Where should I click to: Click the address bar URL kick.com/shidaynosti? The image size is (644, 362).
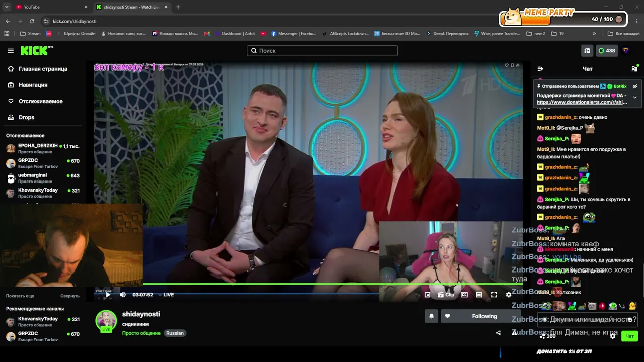point(74,21)
